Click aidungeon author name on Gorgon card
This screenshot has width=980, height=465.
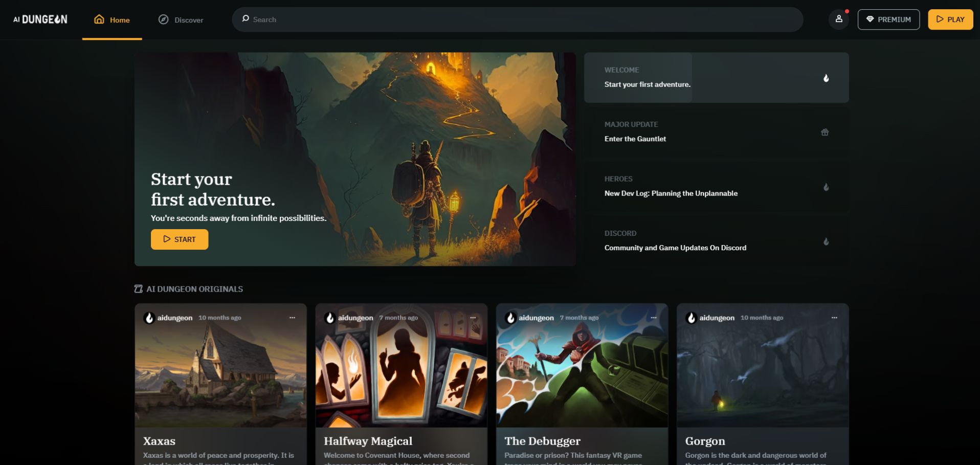tap(717, 318)
